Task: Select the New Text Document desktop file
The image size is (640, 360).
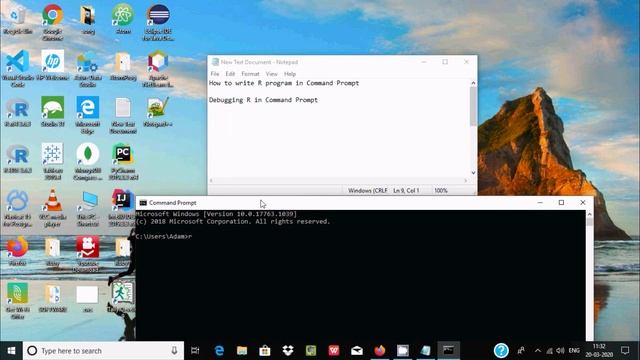Action: click(x=123, y=115)
